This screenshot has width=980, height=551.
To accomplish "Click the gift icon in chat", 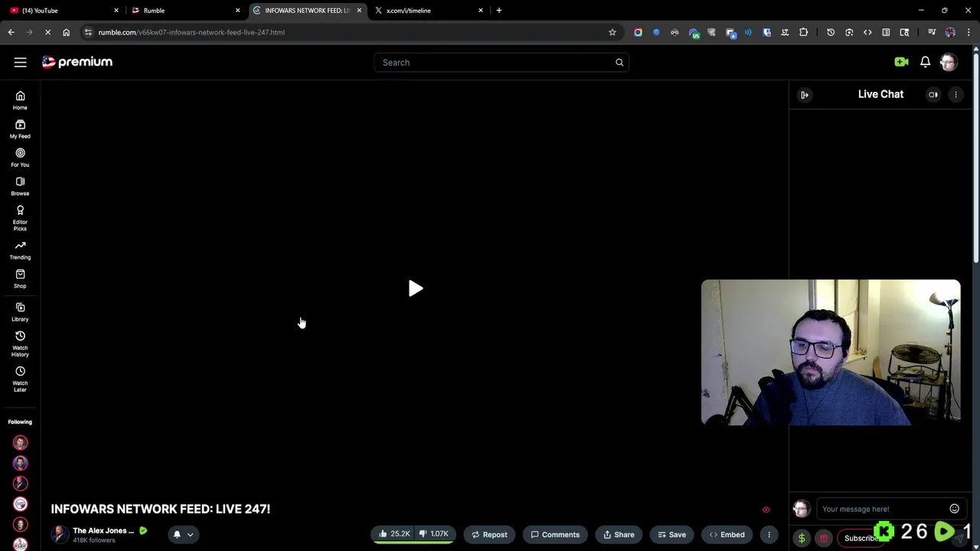I will [x=824, y=538].
